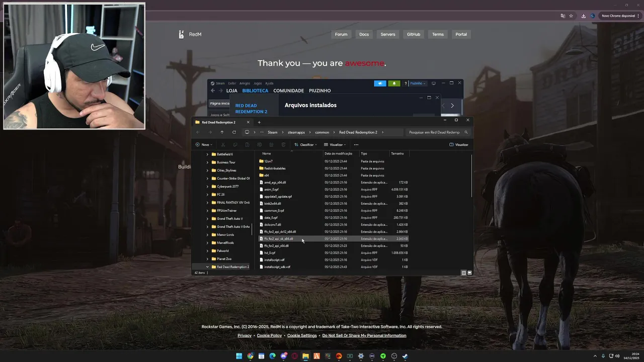644x362 pixels.
Task: Click the Steam Big Picture monitor icon
Action: (x=434, y=83)
